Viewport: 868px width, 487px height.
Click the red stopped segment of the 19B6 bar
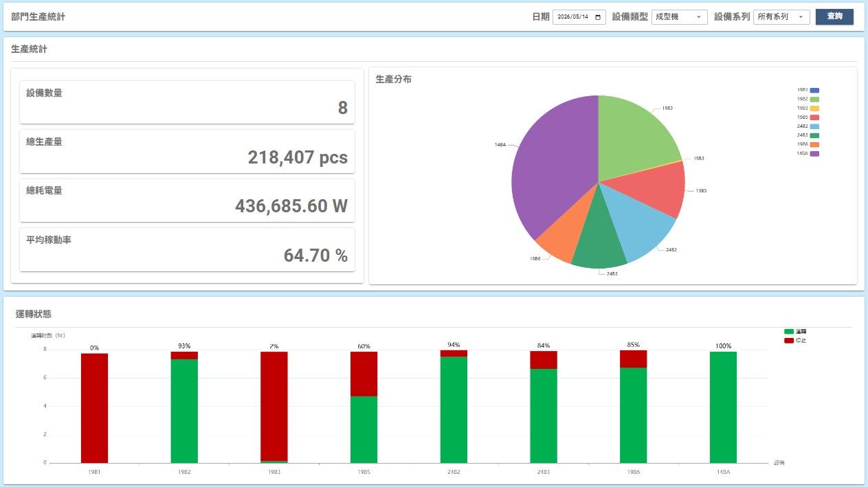633,359
